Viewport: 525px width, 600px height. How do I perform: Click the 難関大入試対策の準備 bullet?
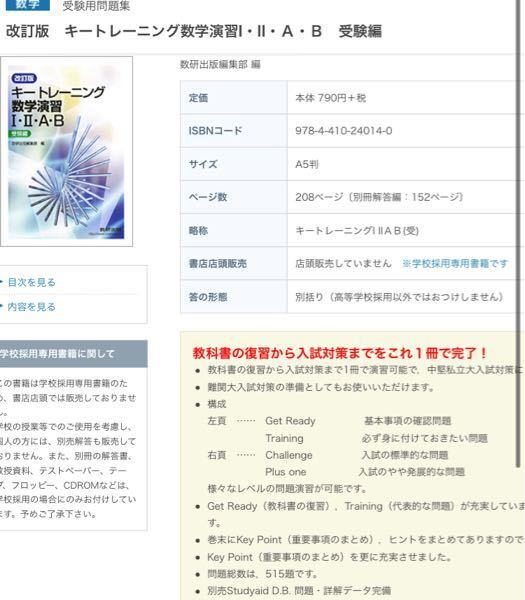pyautogui.click(x=321, y=387)
